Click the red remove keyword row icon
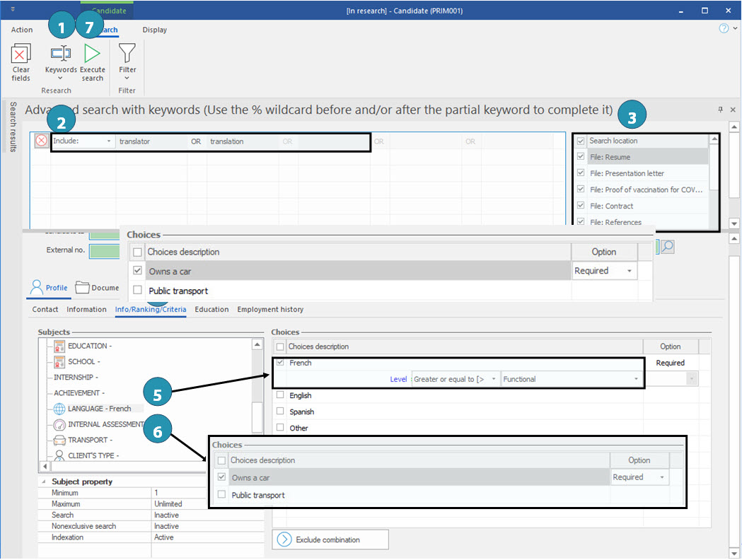Image resolution: width=742 pixels, height=560 pixels. (x=41, y=141)
